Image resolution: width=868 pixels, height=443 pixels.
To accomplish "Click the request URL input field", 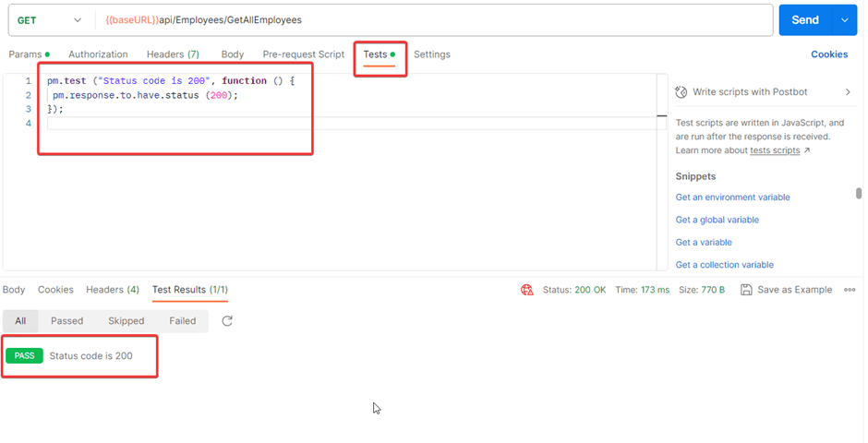I will [433, 20].
